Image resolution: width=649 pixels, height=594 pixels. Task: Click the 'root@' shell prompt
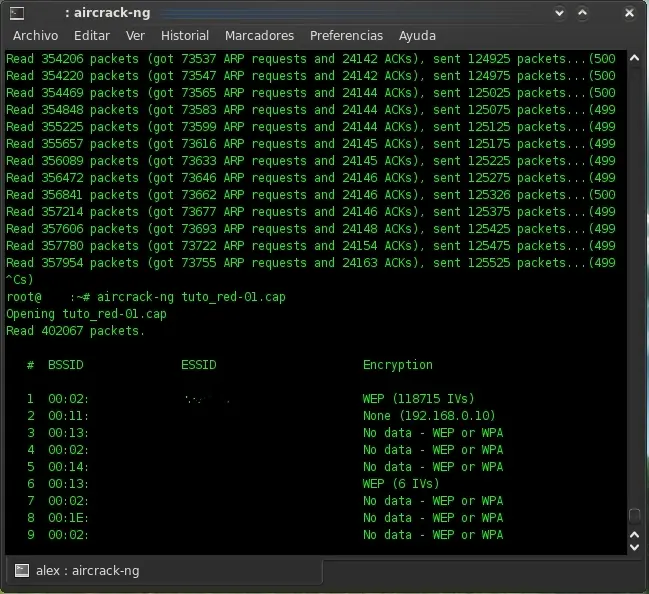(24, 297)
